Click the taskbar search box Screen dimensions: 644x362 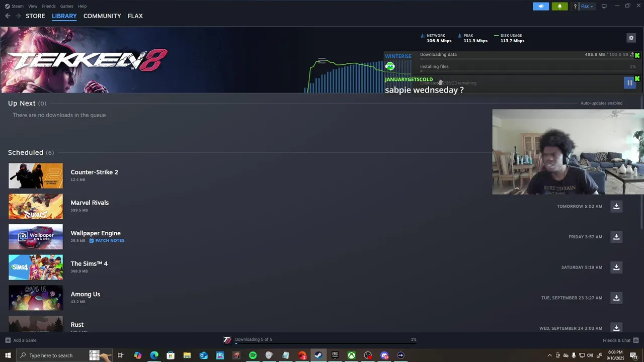coord(64,355)
